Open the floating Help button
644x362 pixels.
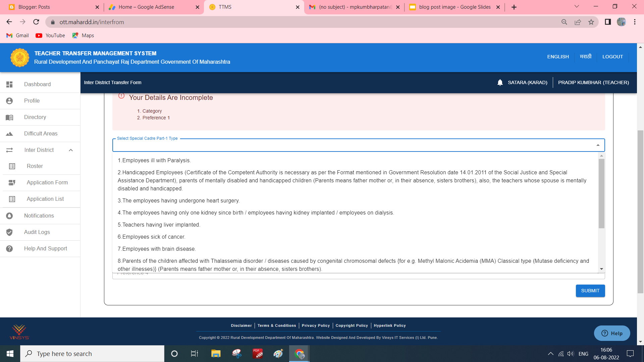612,333
